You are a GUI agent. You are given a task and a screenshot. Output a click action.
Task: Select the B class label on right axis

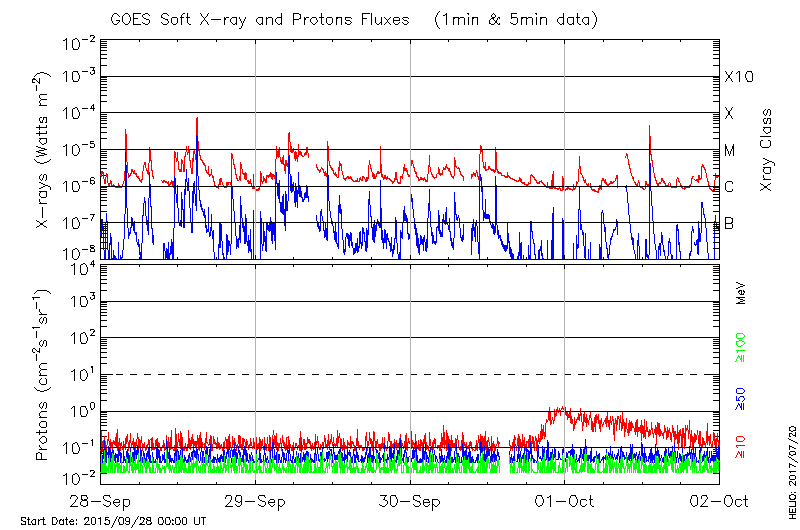click(729, 224)
